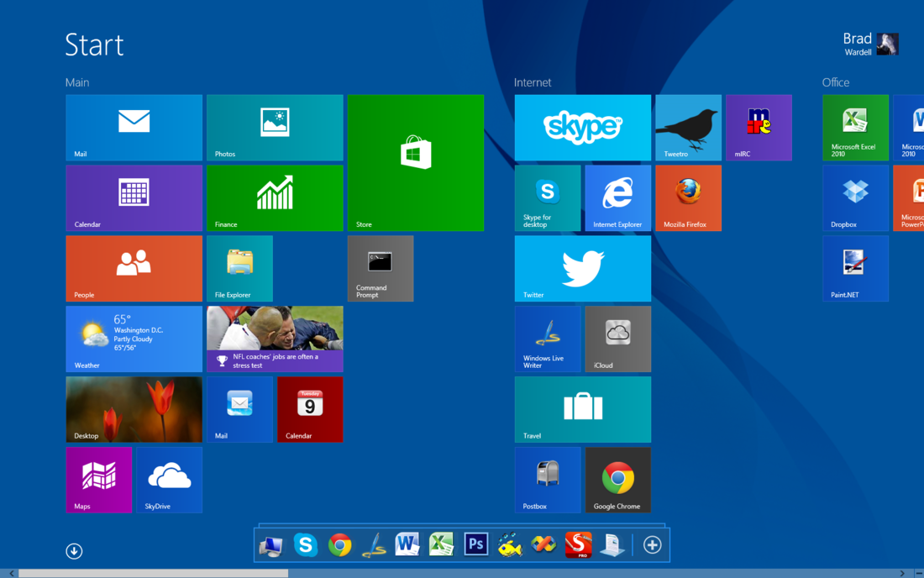This screenshot has height=578, width=924.
Task: Launch the Windows Live Writer tile
Action: coord(548,339)
